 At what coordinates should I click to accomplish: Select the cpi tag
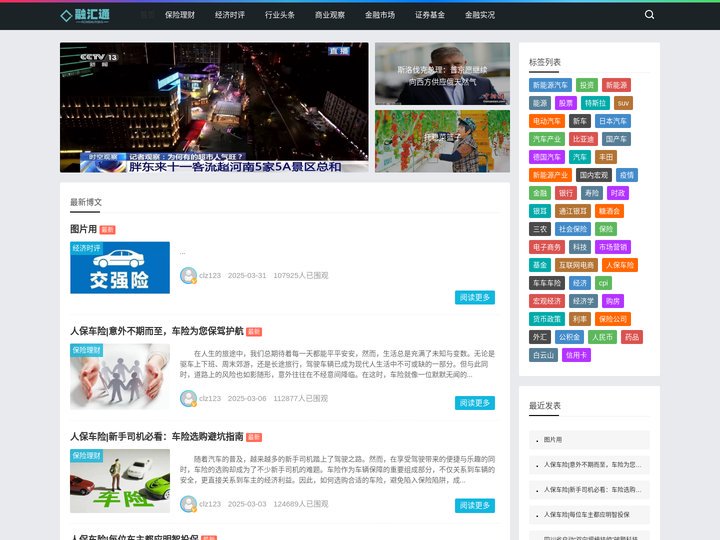(603, 283)
